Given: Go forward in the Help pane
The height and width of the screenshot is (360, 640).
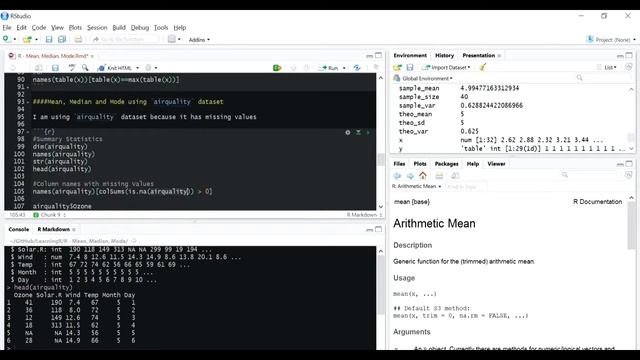Looking at the screenshot, I should (x=410, y=176).
